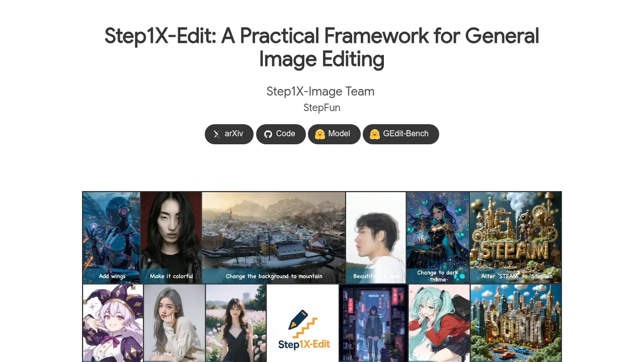The width and height of the screenshot is (644, 362).
Task: Open the Model page link
Action: 334,134
